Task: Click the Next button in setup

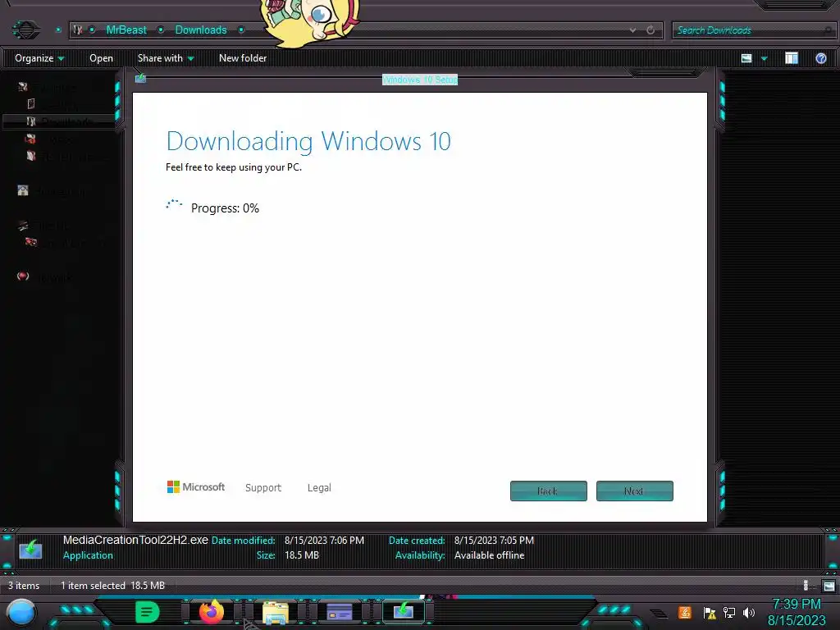Action: pyautogui.click(x=635, y=491)
